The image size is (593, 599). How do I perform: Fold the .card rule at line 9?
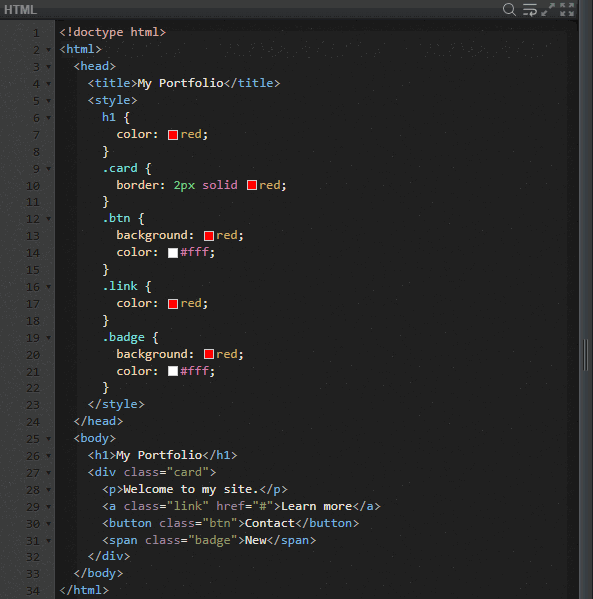pos(49,168)
